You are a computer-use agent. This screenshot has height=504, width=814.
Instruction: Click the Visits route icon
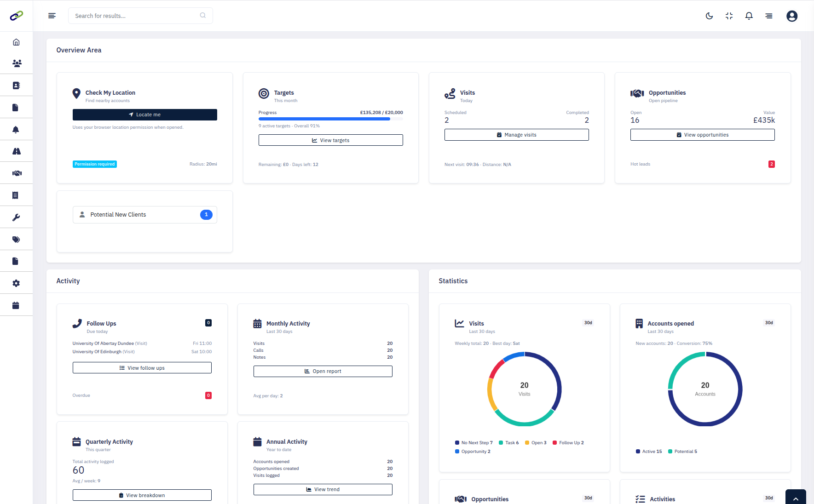click(450, 94)
